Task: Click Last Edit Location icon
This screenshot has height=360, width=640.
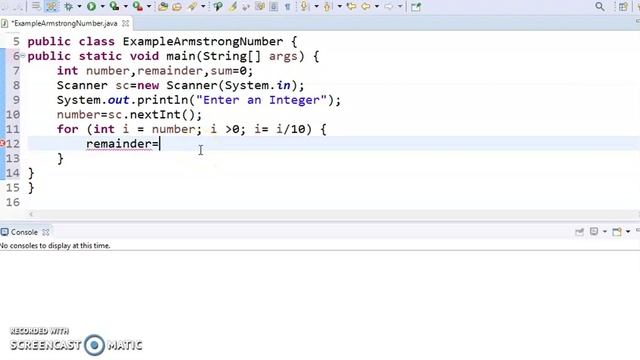Action: [x=351, y=7]
